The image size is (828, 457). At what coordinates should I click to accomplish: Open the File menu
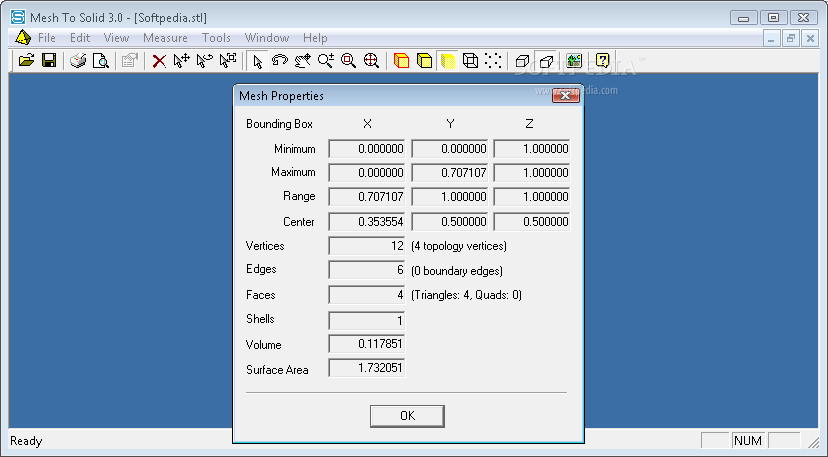click(x=47, y=38)
